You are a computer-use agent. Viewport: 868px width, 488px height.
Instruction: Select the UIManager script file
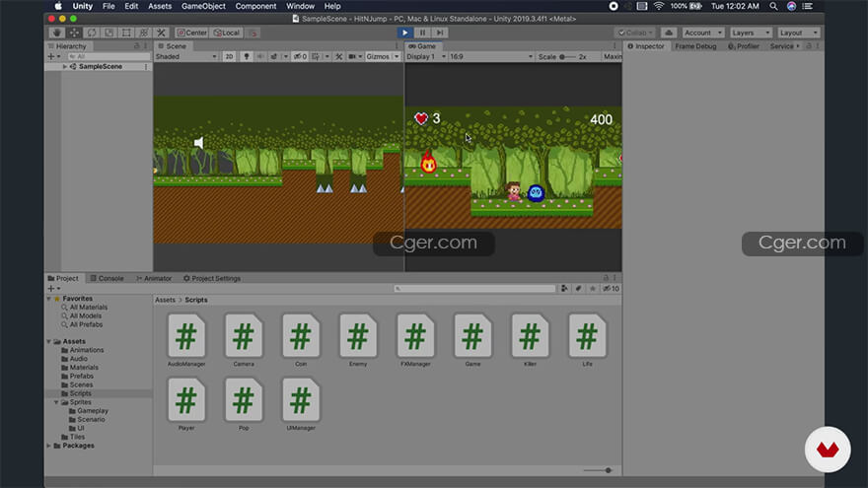point(301,404)
